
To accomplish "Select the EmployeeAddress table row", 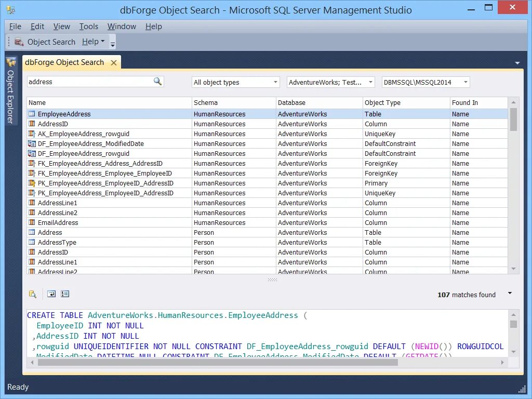I will [268, 114].
